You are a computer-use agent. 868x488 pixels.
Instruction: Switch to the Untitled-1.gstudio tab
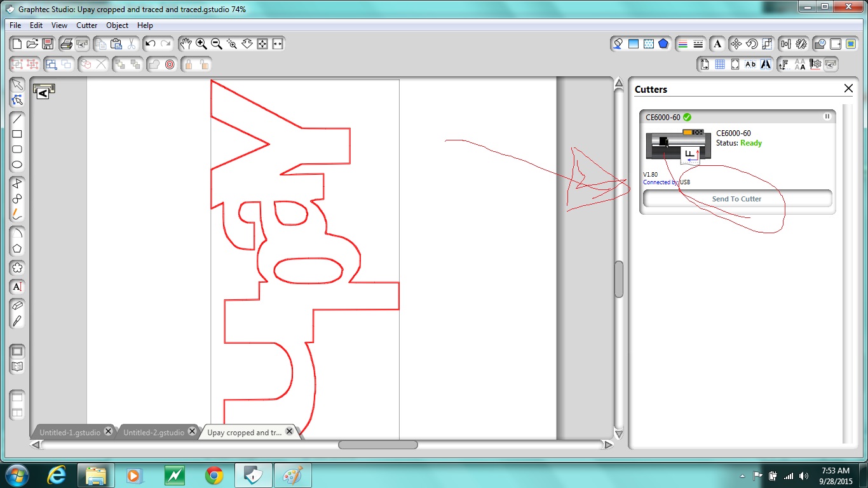70,432
